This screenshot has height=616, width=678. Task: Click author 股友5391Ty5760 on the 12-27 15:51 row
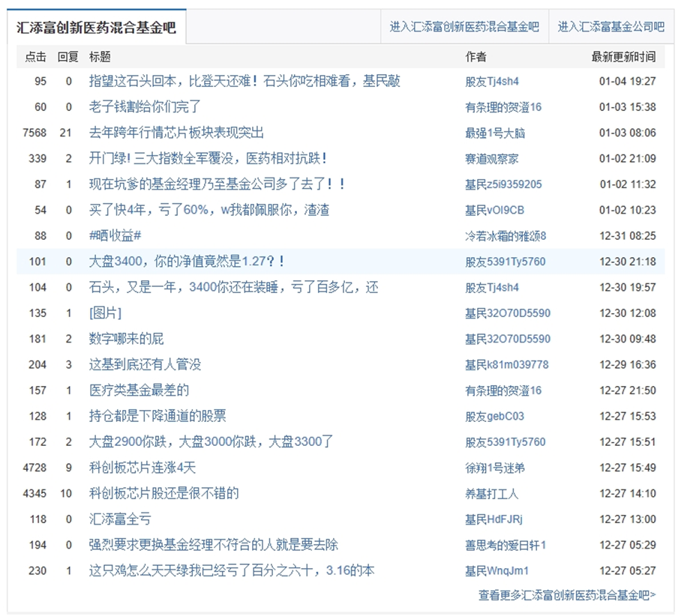505,442
